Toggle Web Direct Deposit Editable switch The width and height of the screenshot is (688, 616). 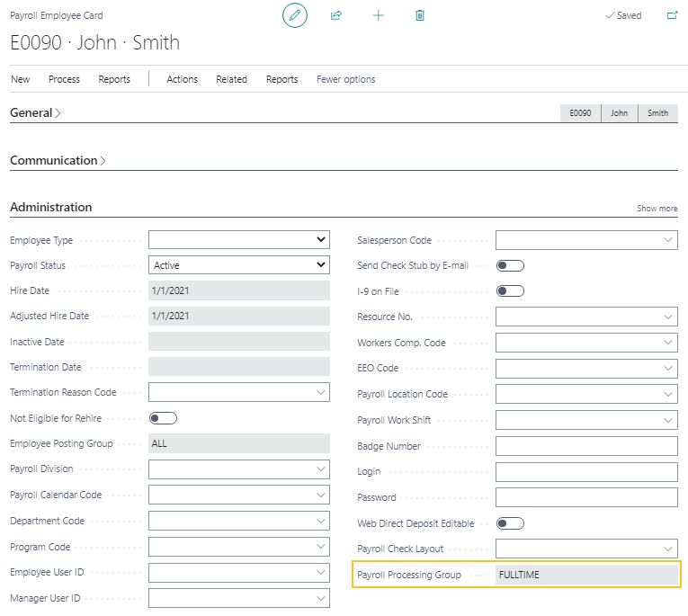510,523
